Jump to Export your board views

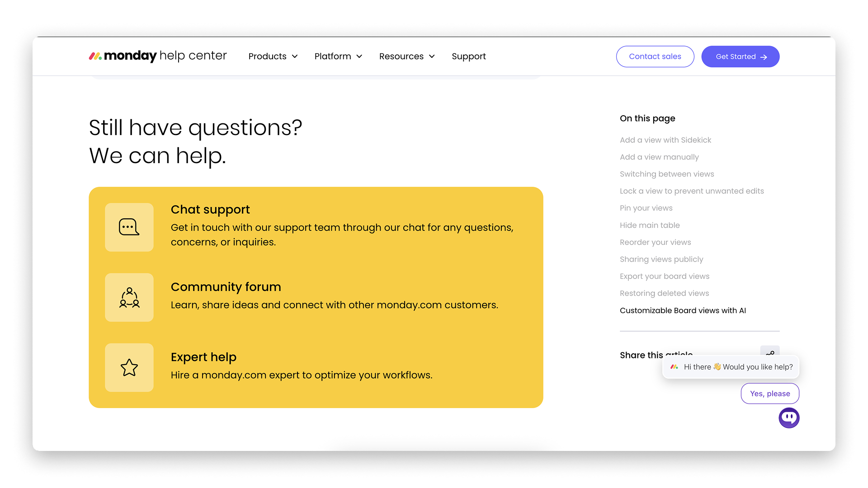click(665, 276)
